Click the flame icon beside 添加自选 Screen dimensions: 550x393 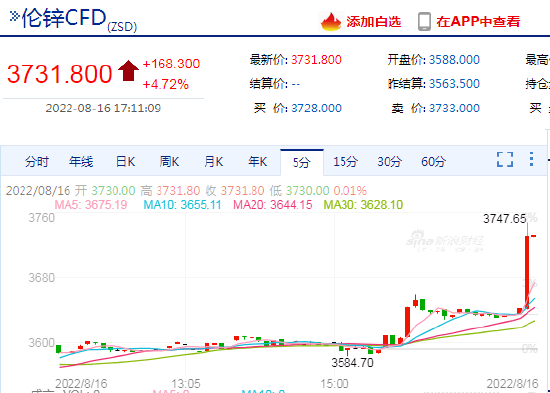(331, 22)
